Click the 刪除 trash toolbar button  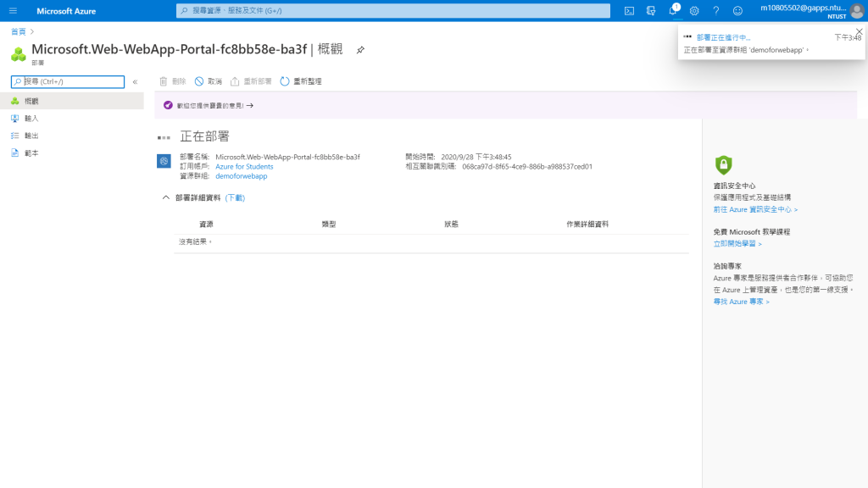[x=173, y=81]
